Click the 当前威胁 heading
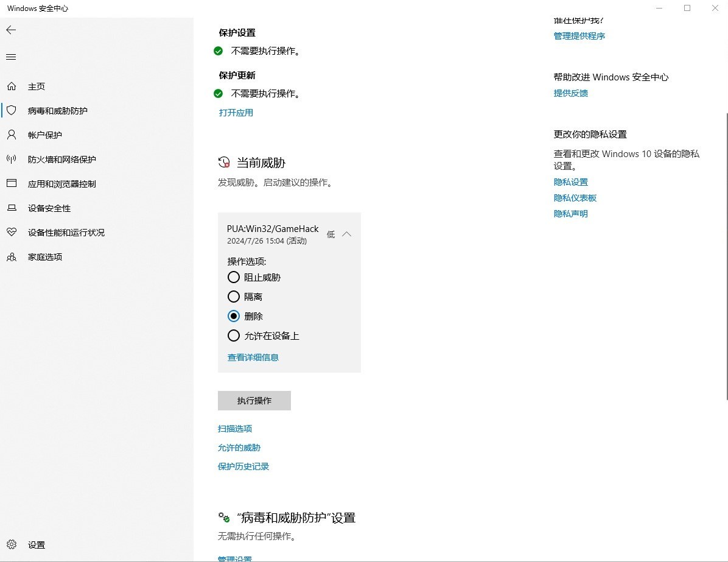This screenshot has height=562, width=728. (261, 163)
